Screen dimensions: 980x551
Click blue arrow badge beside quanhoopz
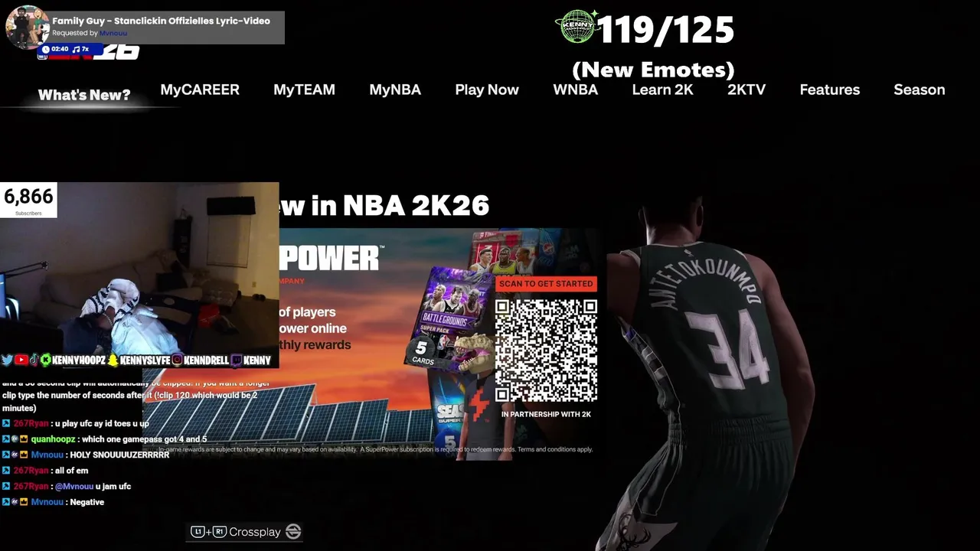6,439
